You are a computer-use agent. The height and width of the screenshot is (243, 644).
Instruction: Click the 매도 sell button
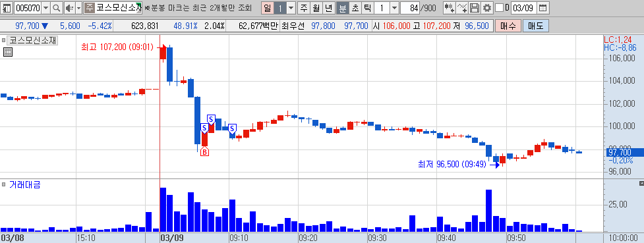[x=536, y=26]
